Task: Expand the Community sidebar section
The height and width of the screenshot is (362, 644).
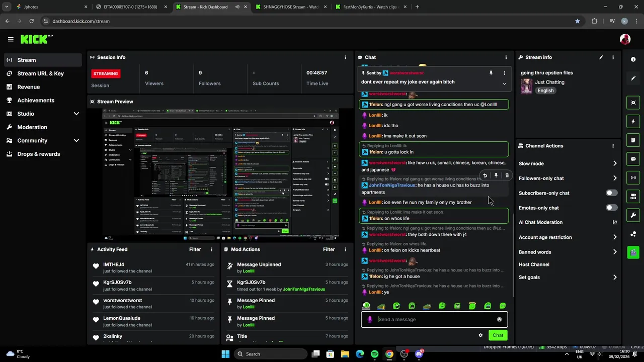Action: tap(76, 141)
